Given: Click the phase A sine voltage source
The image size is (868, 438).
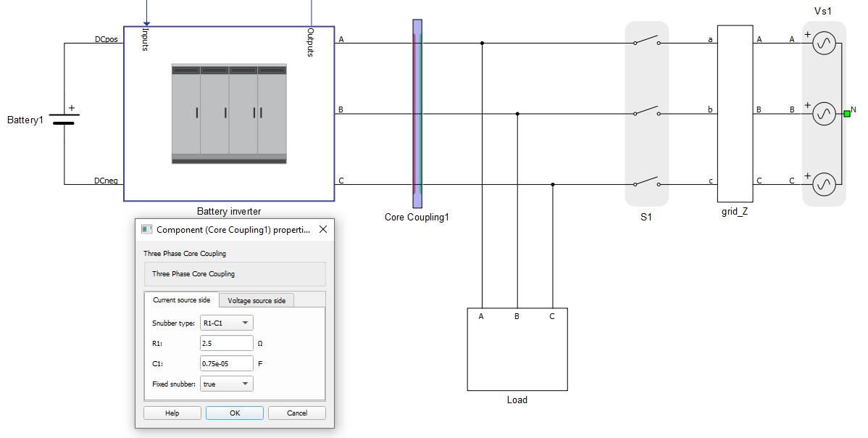Looking at the screenshot, I should (x=823, y=44).
